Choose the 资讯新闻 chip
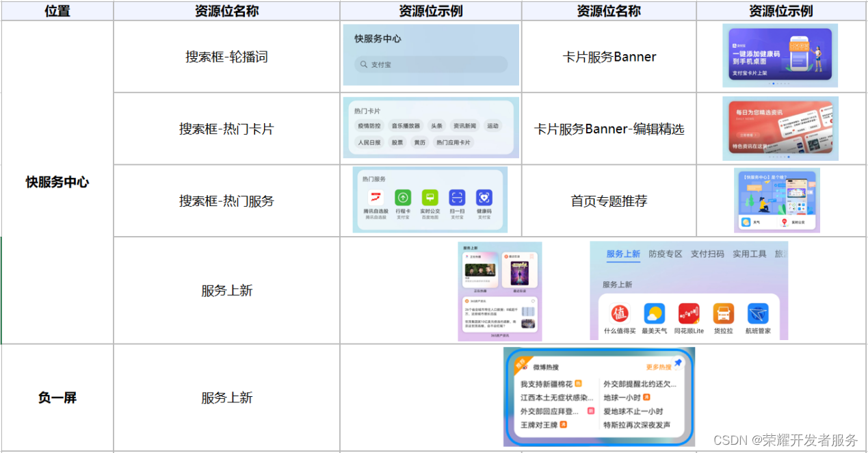 point(464,126)
